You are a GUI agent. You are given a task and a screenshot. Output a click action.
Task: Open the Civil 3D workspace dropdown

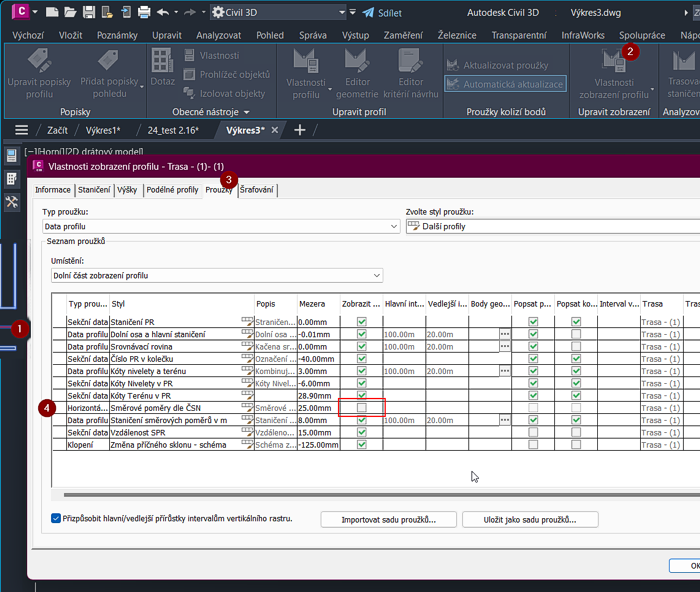point(341,12)
